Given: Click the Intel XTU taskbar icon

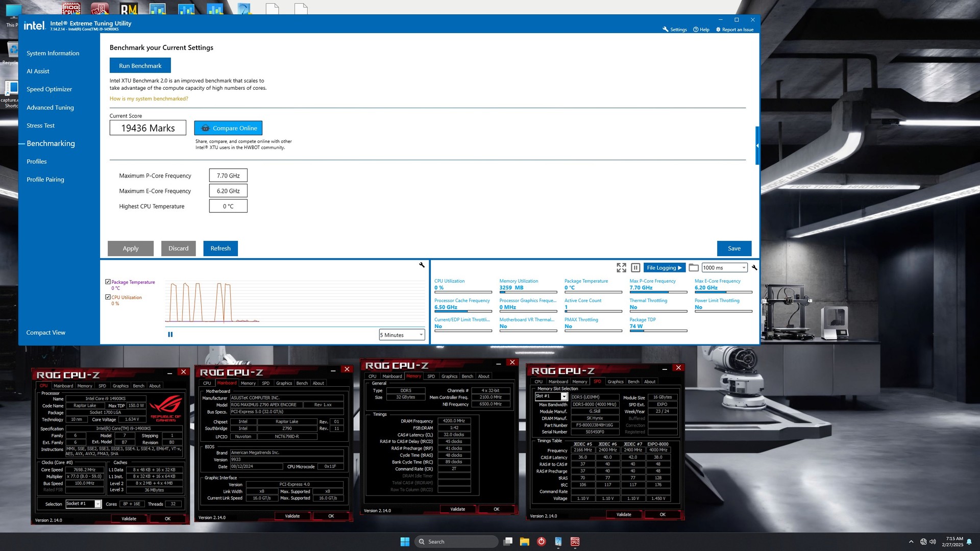Looking at the screenshot, I should coord(558,541).
